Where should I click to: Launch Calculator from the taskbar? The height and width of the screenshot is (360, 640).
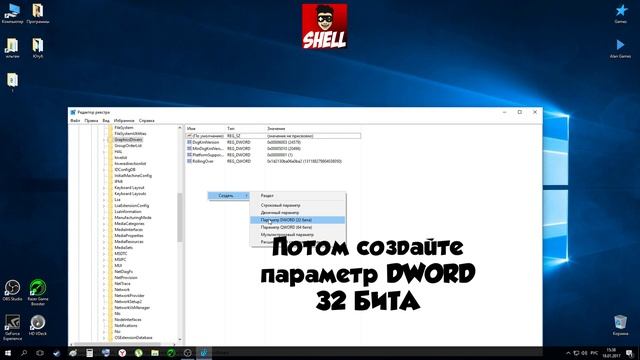(x=89, y=353)
